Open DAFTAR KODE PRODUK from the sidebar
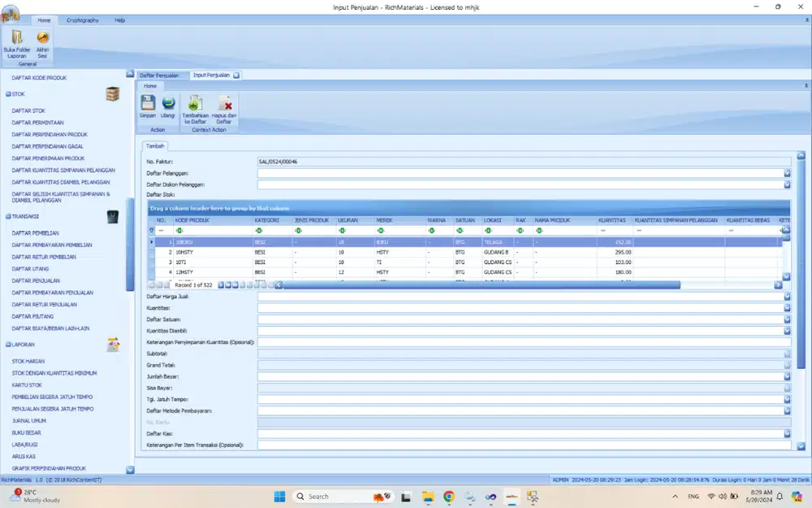 click(39, 78)
